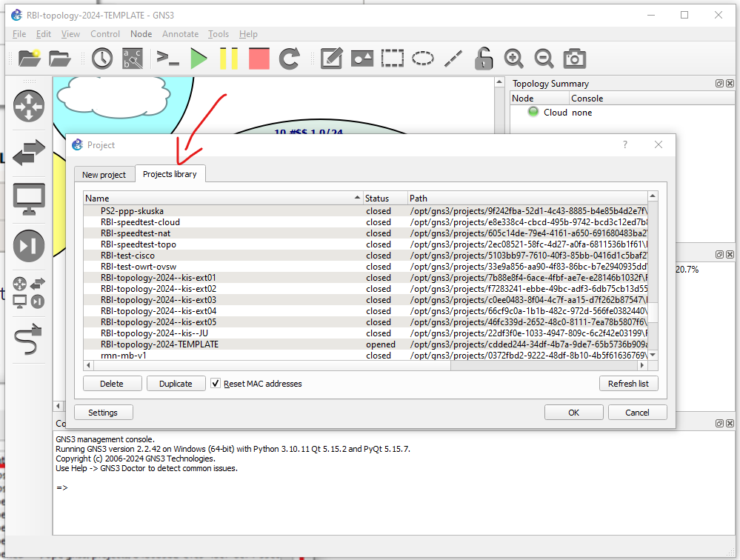Click the lock/unlock items padlock icon
740x560 pixels.
pos(484,59)
